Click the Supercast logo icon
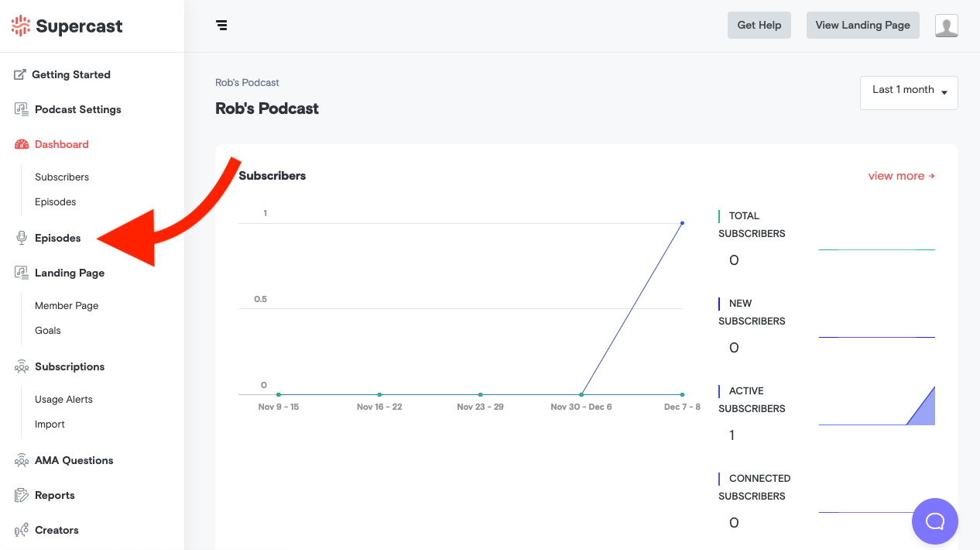Viewport: 980px width, 550px height. (20, 26)
